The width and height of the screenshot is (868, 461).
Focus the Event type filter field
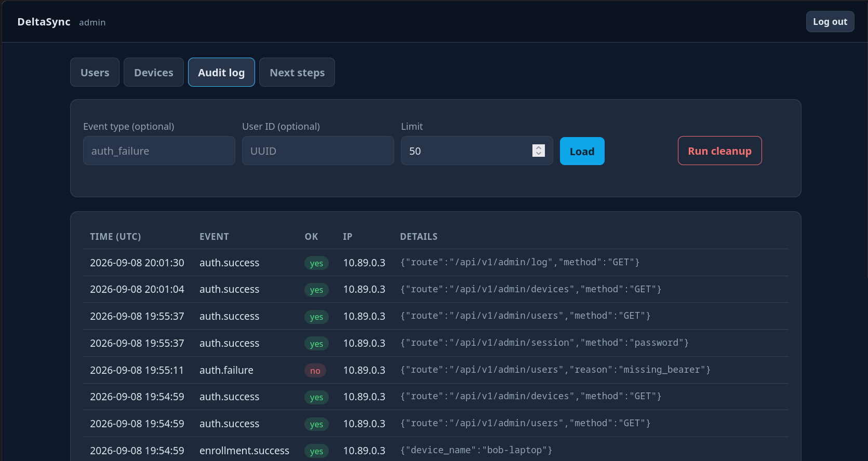tap(159, 151)
